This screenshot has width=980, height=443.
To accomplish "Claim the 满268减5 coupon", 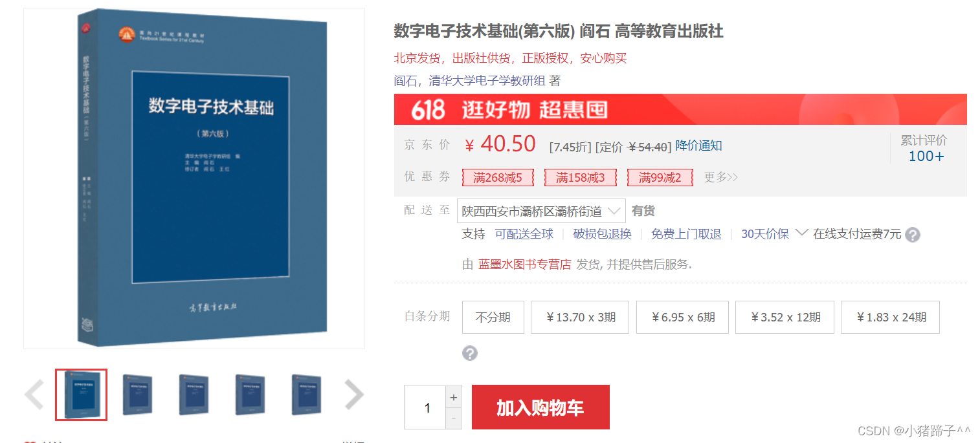I will click(x=498, y=177).
